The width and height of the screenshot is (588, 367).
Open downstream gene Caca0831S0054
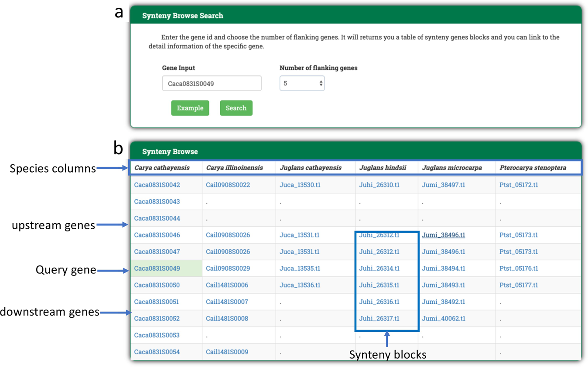(157, 352)
